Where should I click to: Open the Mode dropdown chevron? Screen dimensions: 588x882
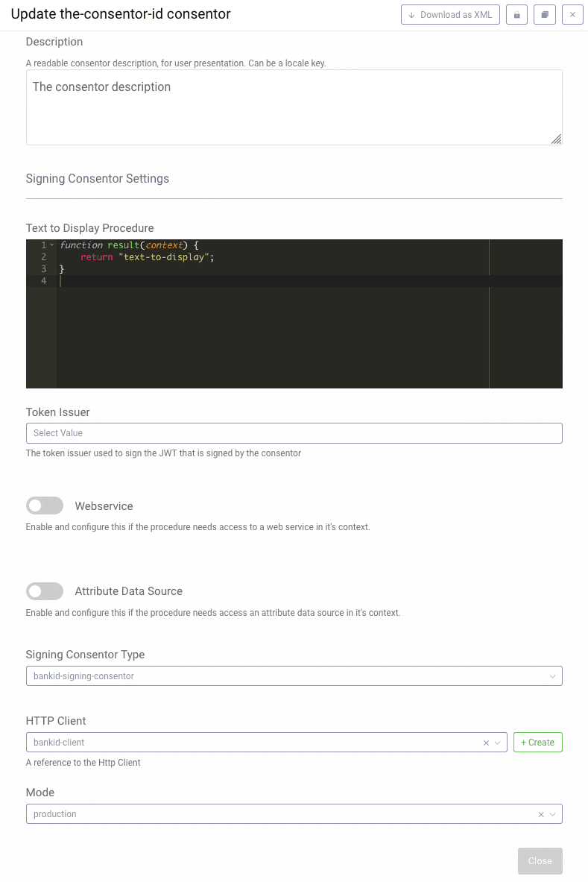552,813
